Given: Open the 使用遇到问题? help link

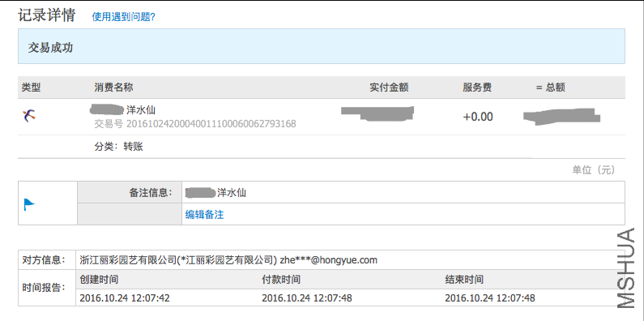Looking at the screenshot, I should coord(123,17).
